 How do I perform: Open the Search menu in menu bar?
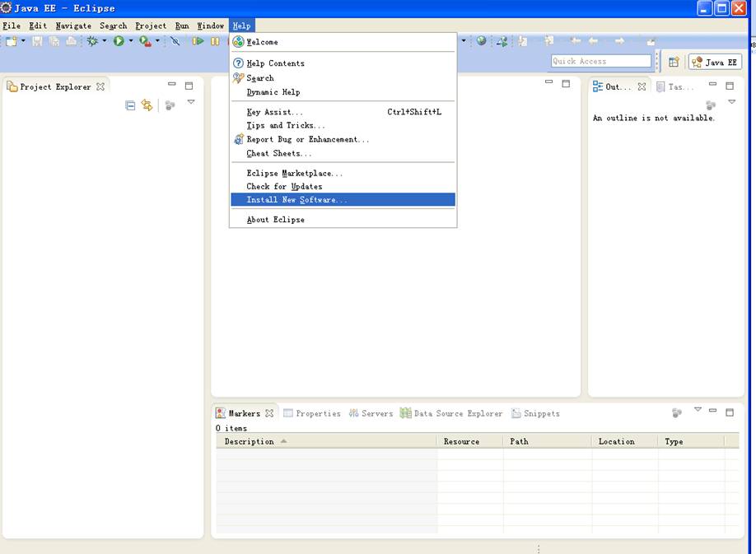pyautogui.click(x=114, y=26)
